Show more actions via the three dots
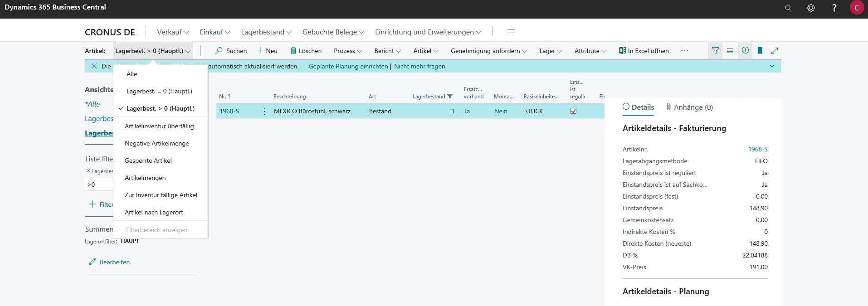This screenshot has width=868, height=306. pos(685,50)
